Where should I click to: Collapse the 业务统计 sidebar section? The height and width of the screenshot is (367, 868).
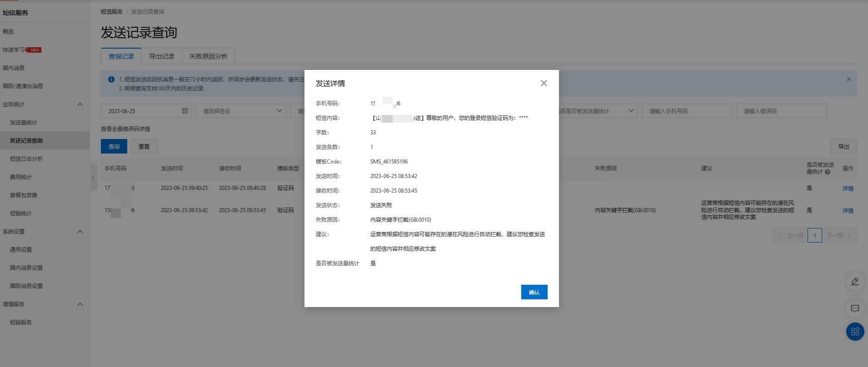click(x=80, y=104)
